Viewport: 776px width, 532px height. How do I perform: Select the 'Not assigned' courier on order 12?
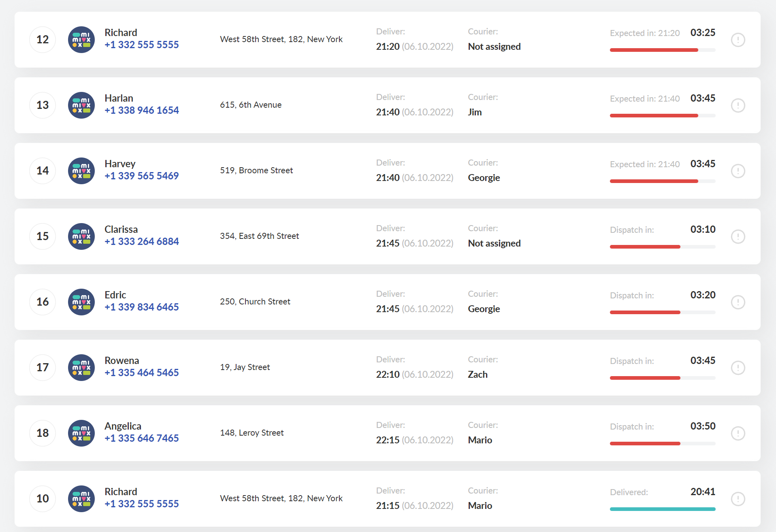coord(494,47)
